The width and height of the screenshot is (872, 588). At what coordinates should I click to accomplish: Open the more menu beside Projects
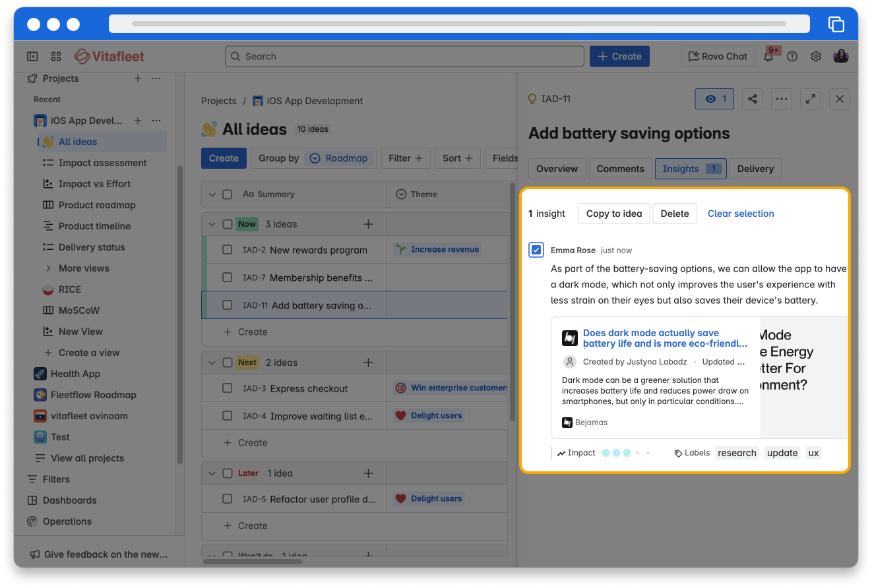coord(156,78)
